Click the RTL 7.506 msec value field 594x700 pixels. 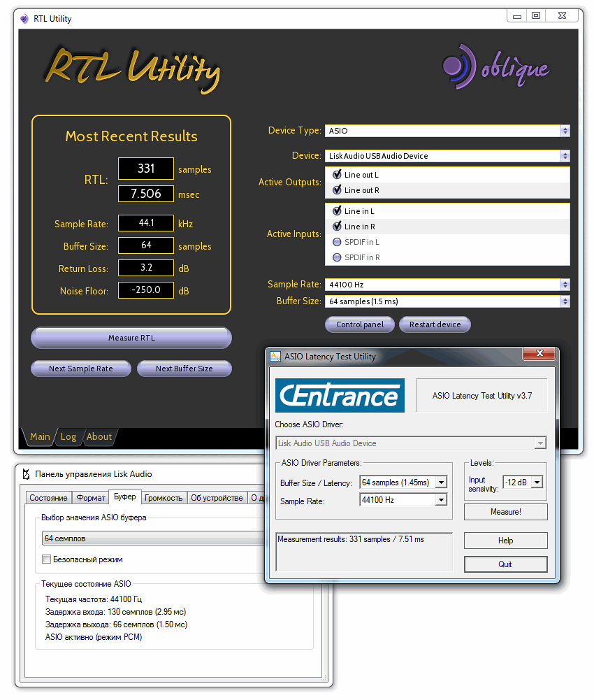tap(146, 194)
